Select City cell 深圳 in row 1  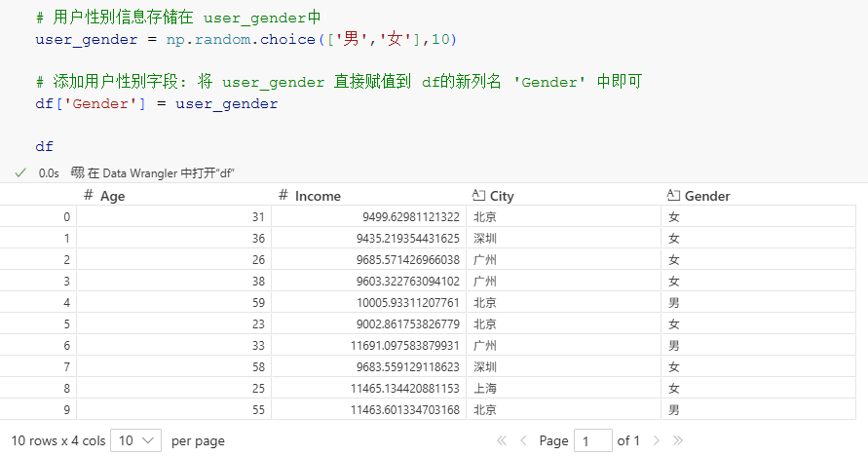(x=563, y=239)
